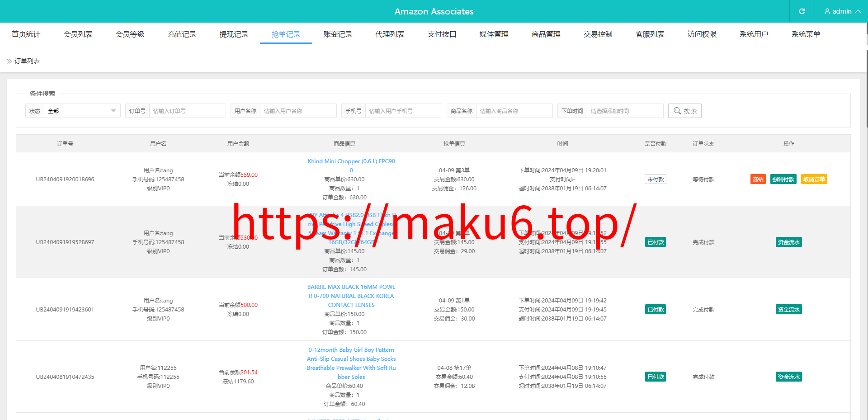The height and width of the screenshot is (420, 868).
Task: Open the 支付接口 tab
Action: coord(442,34)
